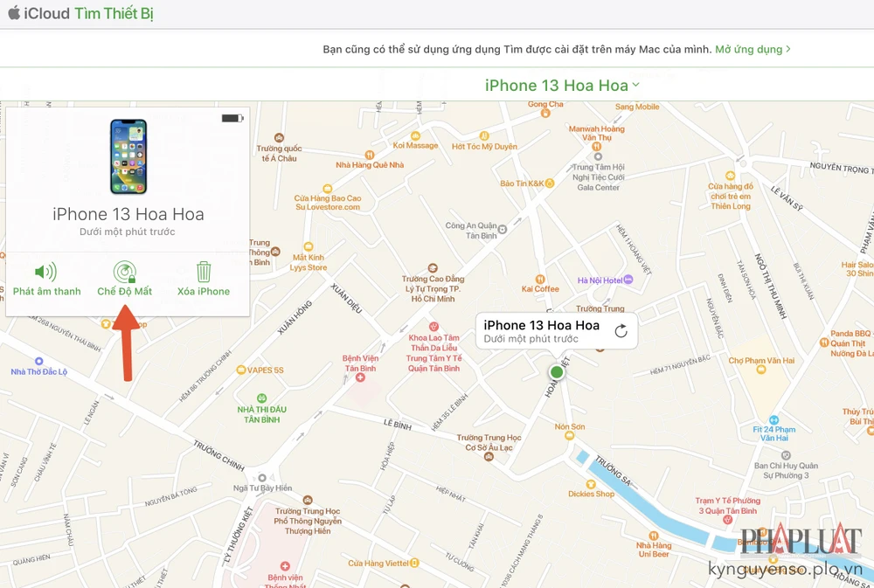
Task: Click iPhone 13 Hoa Hoa in the map callout
Action: (542, 324)
